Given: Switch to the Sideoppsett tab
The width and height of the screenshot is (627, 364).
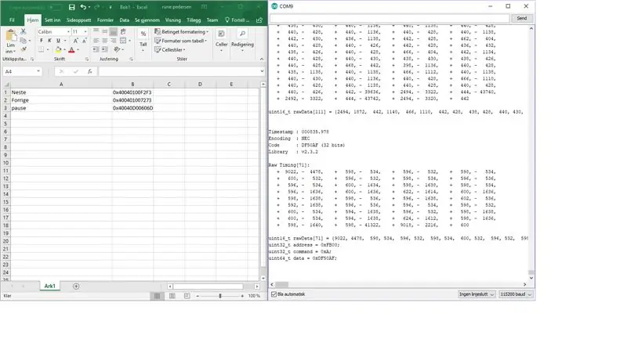Looking at the screenshot, I should tap(79, 20).
